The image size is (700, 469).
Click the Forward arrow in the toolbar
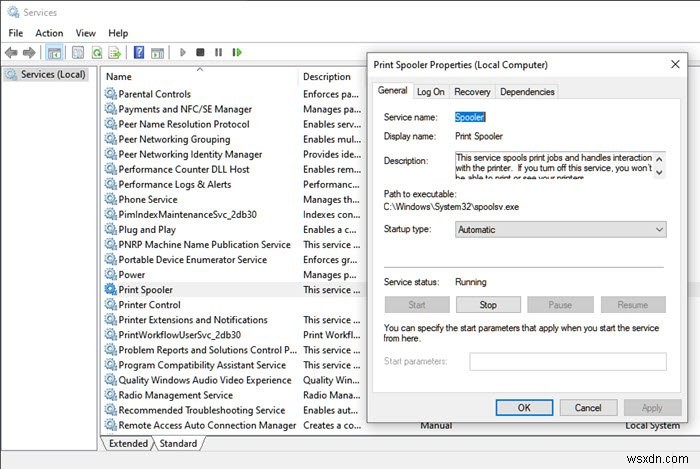coord(30,52)
